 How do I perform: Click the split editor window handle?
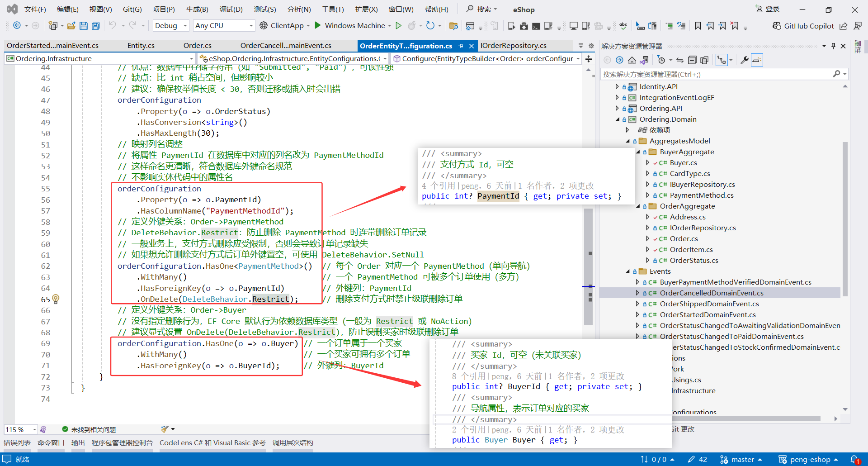click(589, 59)
